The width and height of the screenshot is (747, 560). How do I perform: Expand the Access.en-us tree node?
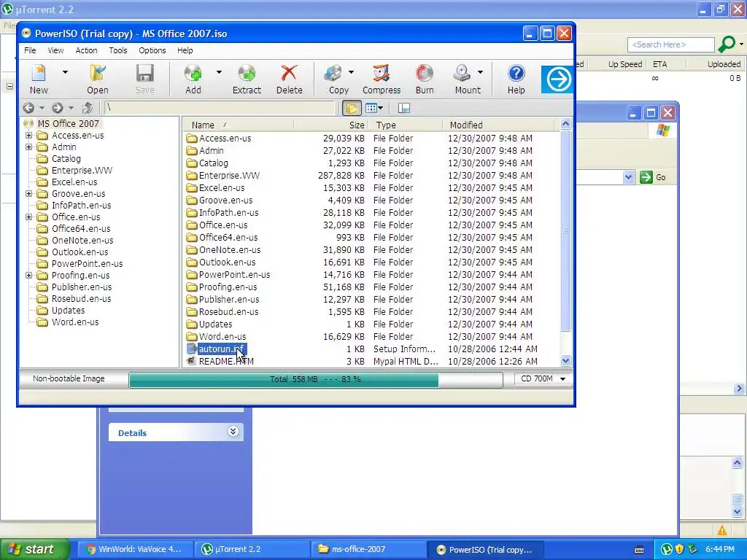(x=28, y=135)
